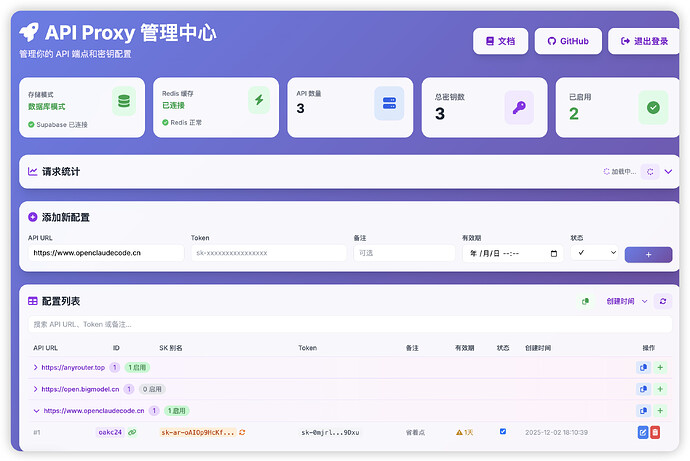Click the configuration list search box
This screenshot has height=461, width=690.
coord(350,324)
